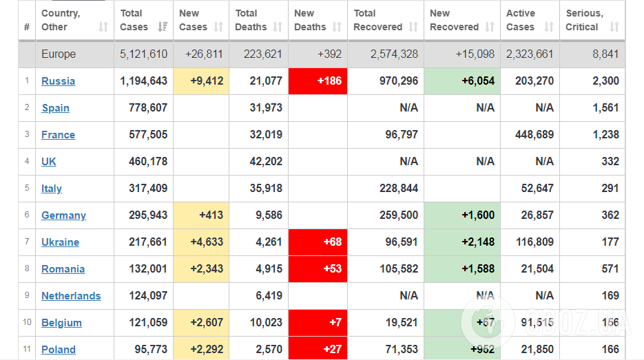Viewport: 644px width, 360px height.
Task: Select Italy total recovered '228,844'
Action: 399,189
